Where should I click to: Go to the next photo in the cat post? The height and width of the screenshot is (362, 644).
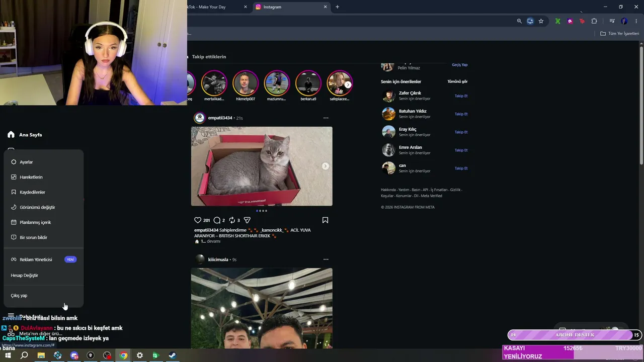click(x=325, y=166)
